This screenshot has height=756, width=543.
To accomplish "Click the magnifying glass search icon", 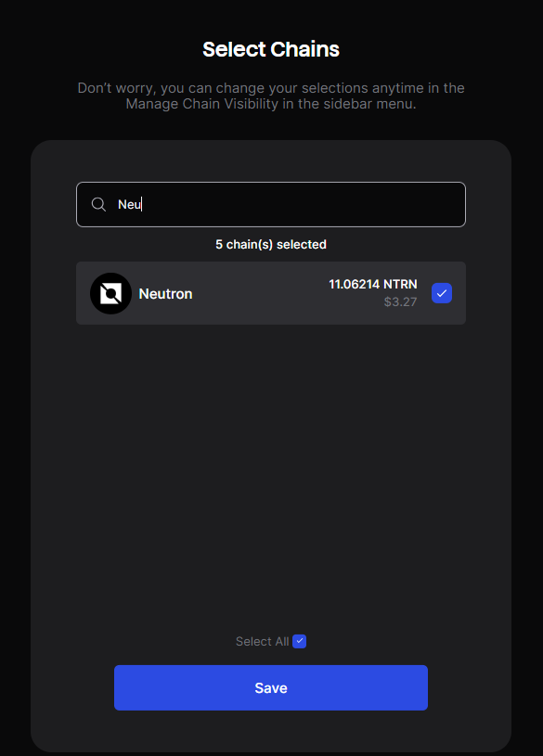I will (x=98, y=204).
